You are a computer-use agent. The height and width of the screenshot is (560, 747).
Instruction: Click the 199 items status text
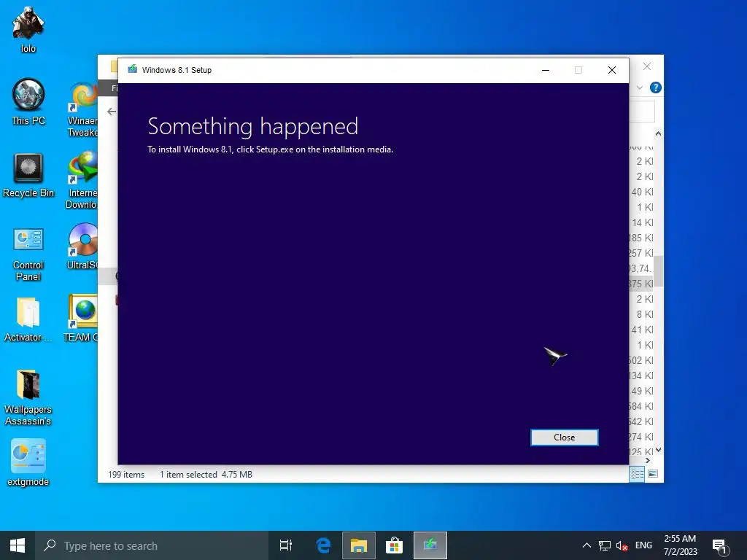coord(126,474)
